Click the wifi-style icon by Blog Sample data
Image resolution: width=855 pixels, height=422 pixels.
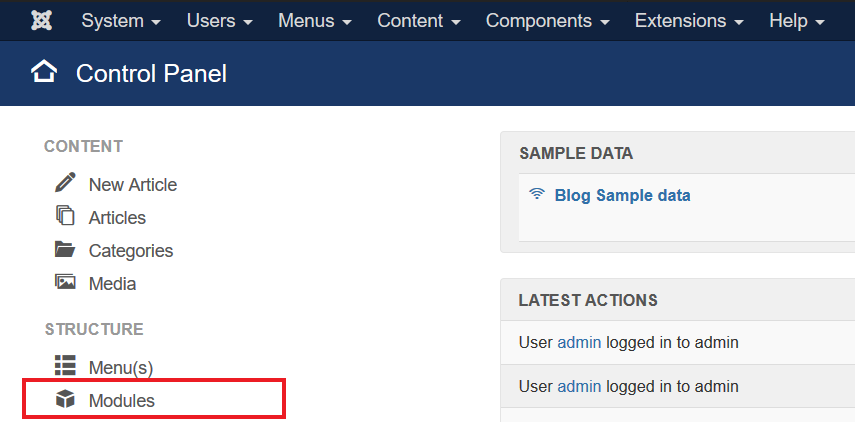click(537, 195)
